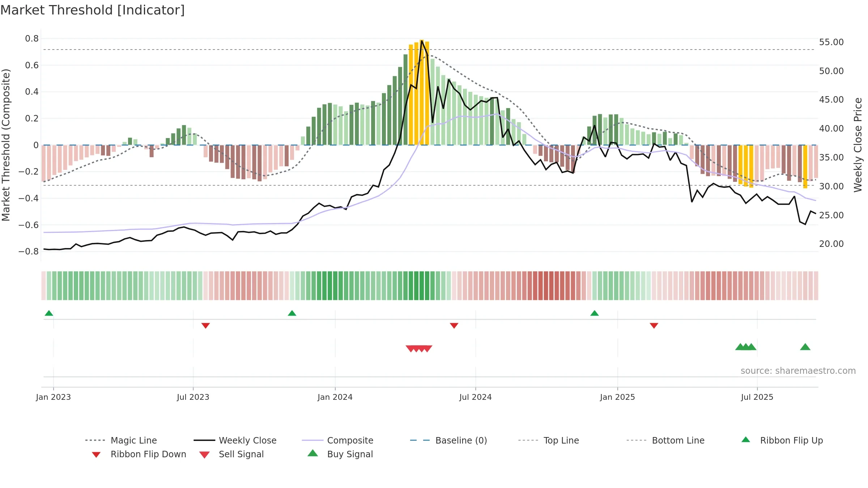This screenshot has height=488, width=868.
Task: Click the Sell Signal legend triangle
Action: click(204, 455)
